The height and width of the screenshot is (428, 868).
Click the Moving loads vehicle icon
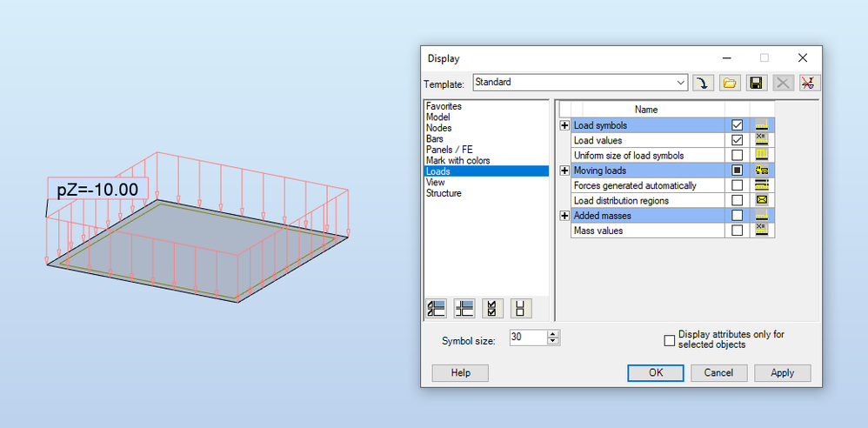762,170
